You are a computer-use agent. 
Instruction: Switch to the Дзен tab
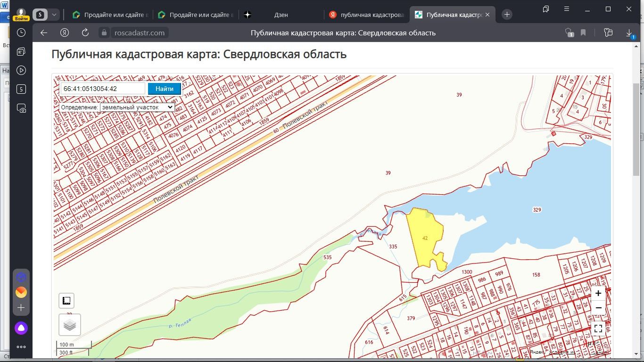tap(281, 15)
